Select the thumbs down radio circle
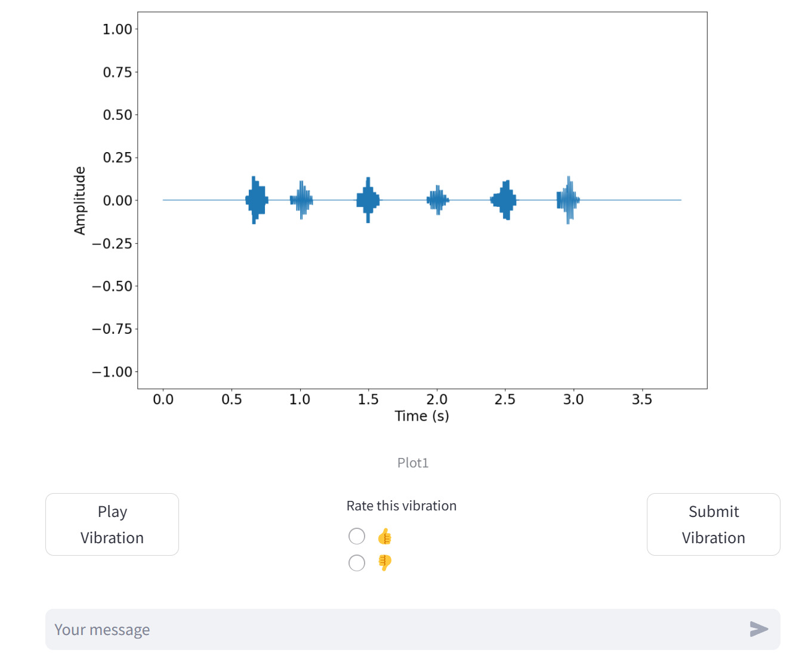 (357, 563)
